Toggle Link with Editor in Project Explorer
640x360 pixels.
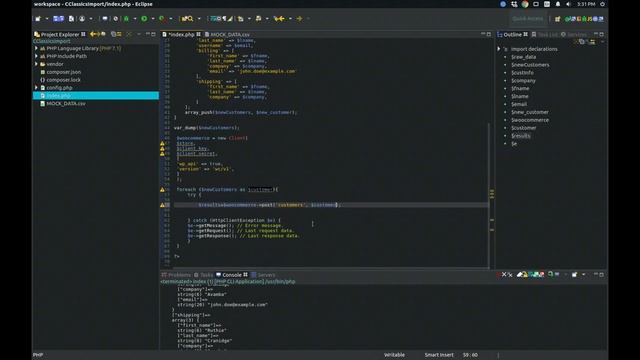[x=119, y=34]
